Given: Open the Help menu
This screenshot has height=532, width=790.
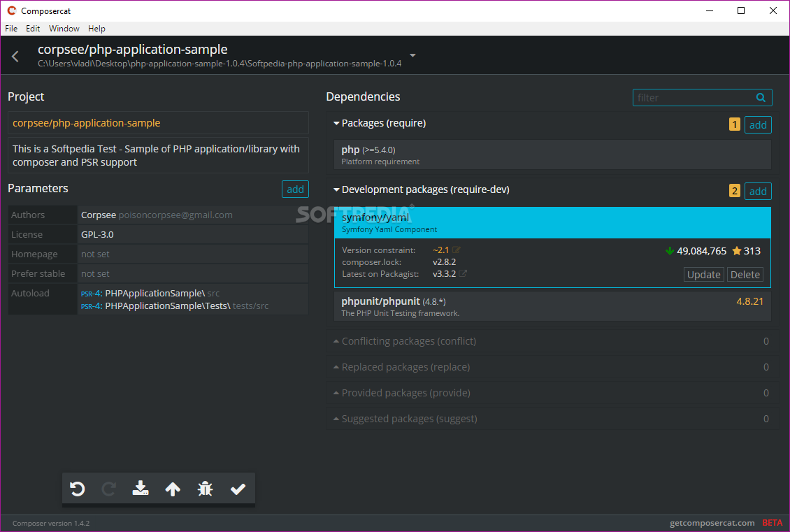Looking at the screenshot, I should coord(96,29).
